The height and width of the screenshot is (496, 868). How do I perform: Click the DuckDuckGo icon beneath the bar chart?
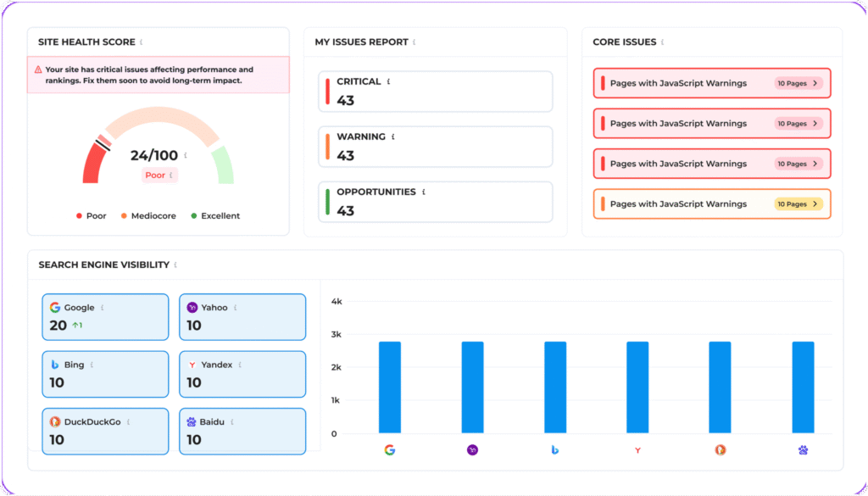click(721, 450)
